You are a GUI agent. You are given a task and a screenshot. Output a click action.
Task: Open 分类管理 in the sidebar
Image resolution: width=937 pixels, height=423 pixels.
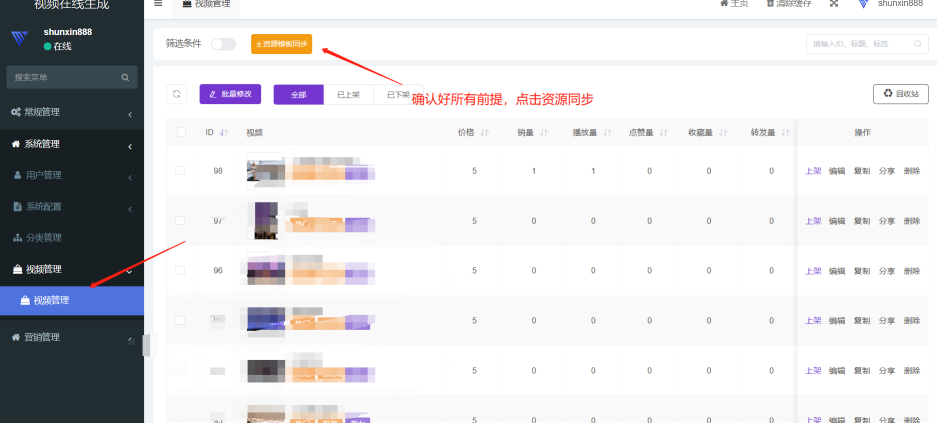tap(72, 238)
